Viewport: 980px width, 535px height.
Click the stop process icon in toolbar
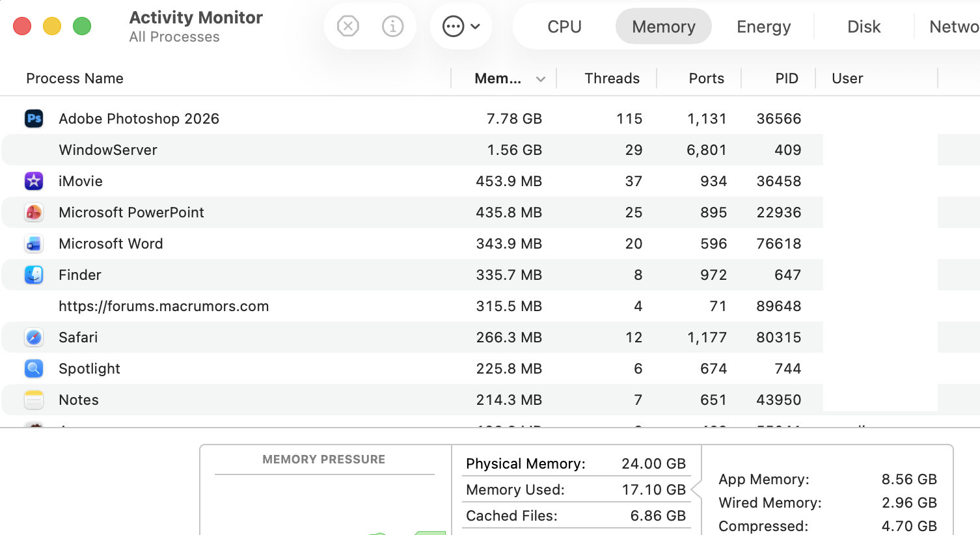click(348, 26)
